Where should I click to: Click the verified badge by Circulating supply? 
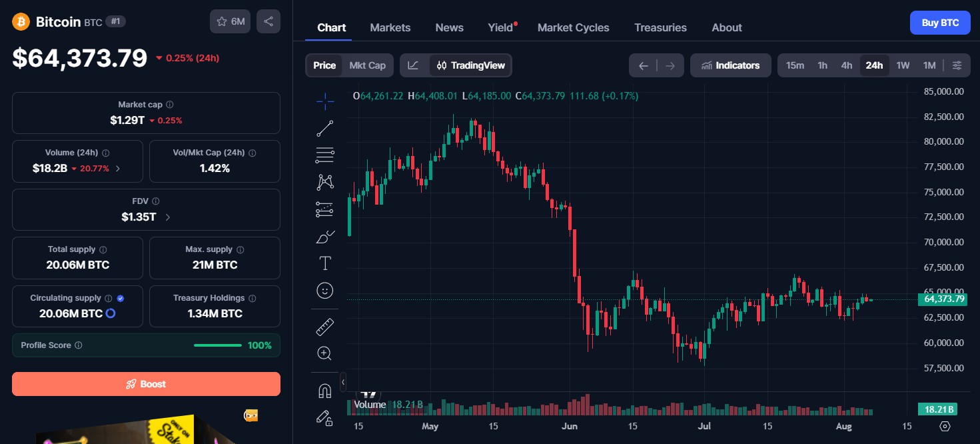121,298
